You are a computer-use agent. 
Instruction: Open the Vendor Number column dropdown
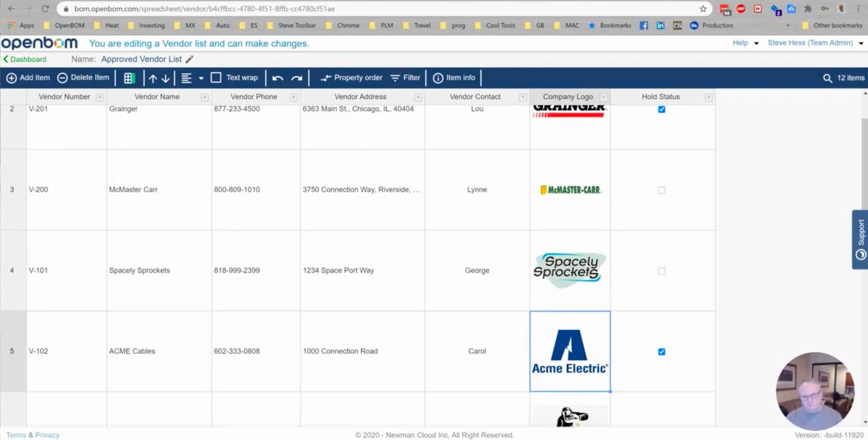(x=100, y=98)
